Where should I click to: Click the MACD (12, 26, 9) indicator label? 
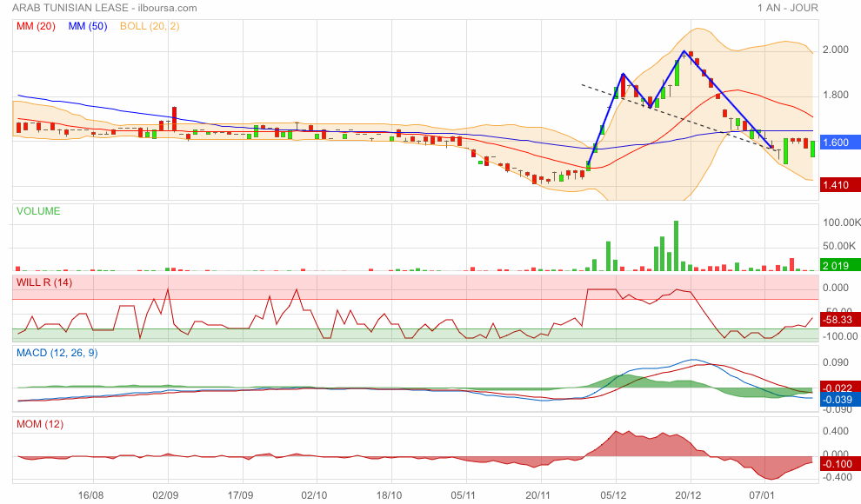click(57, 353)
